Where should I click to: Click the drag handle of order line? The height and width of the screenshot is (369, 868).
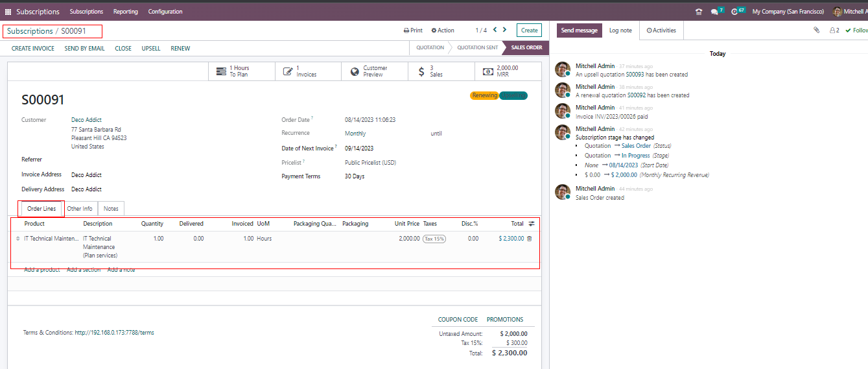click(18, 239)
